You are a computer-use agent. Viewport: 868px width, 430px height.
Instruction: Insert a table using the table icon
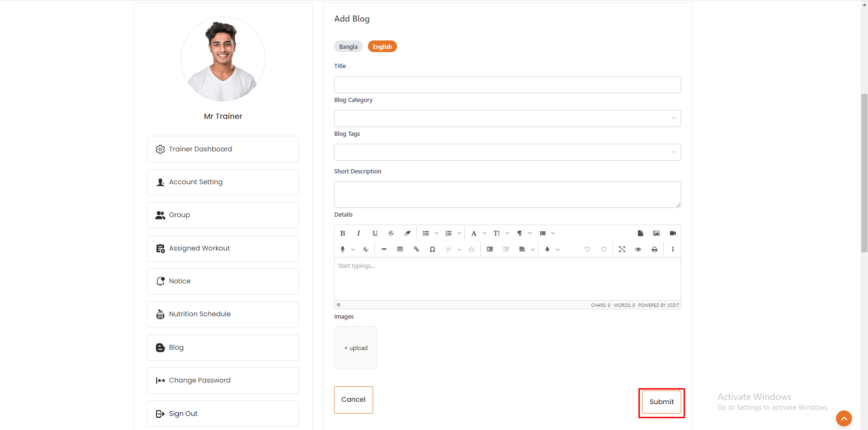(x=400, y=249)
